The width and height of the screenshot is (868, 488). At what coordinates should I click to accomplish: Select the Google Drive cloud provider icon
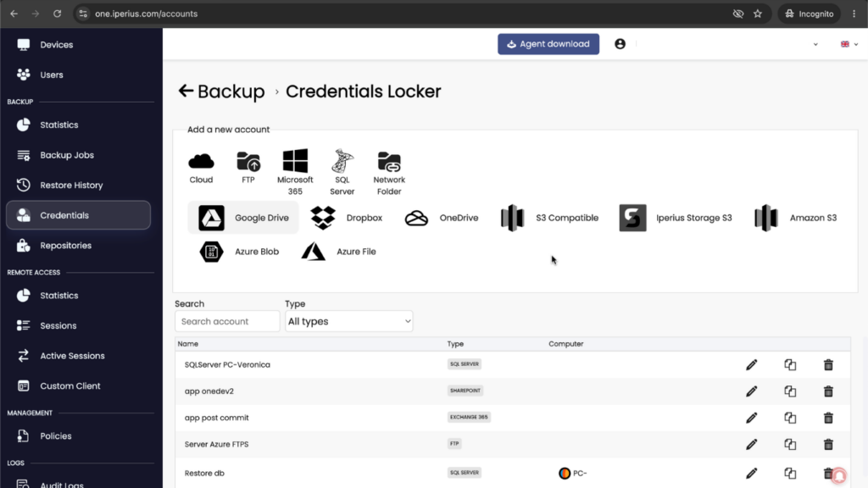(x=211, y=218)
